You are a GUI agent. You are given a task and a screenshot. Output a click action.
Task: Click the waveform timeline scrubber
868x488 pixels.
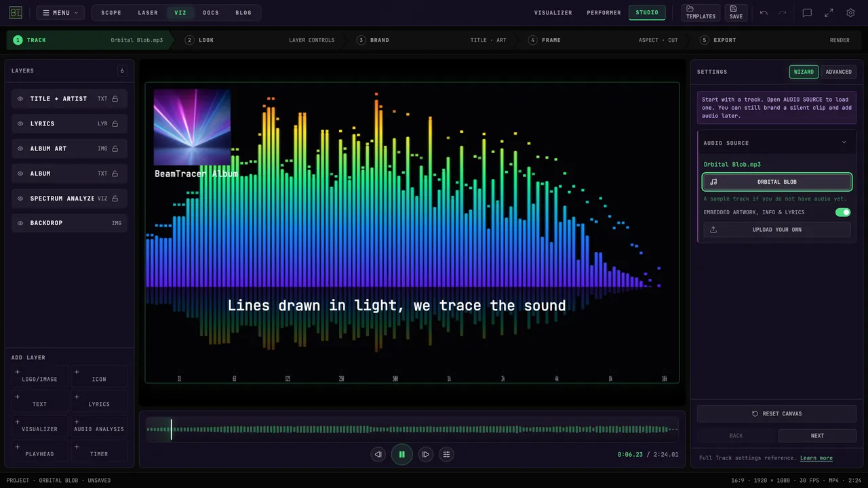tap(412, 429)
